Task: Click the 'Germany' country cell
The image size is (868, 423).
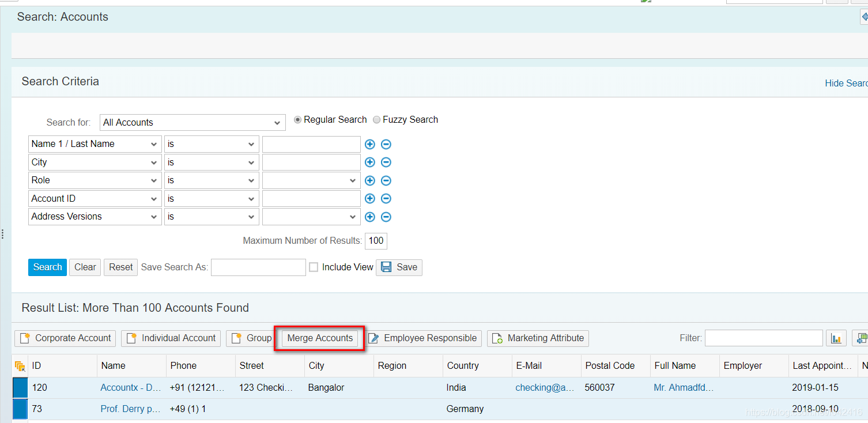Action: point(465,409)
